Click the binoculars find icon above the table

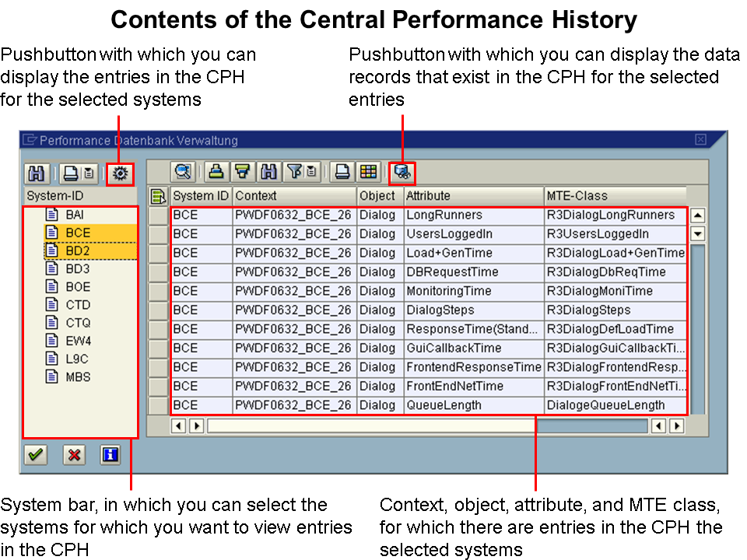tap(268, 172)
